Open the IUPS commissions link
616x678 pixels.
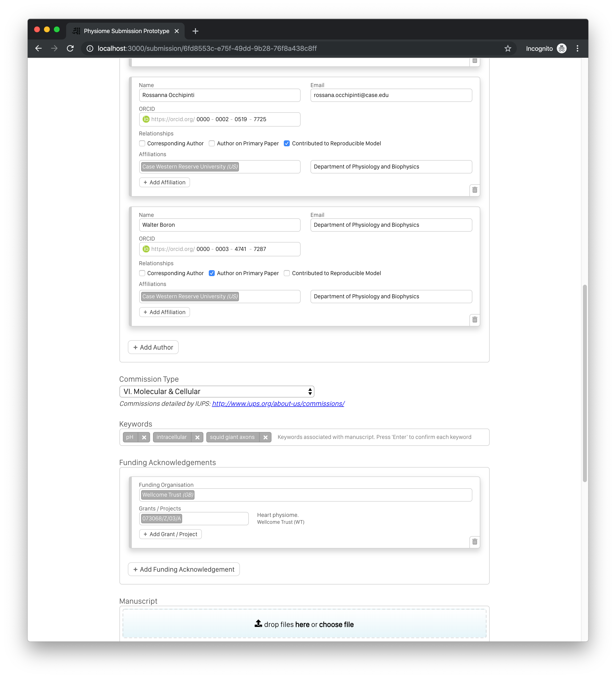pos(278,404)
